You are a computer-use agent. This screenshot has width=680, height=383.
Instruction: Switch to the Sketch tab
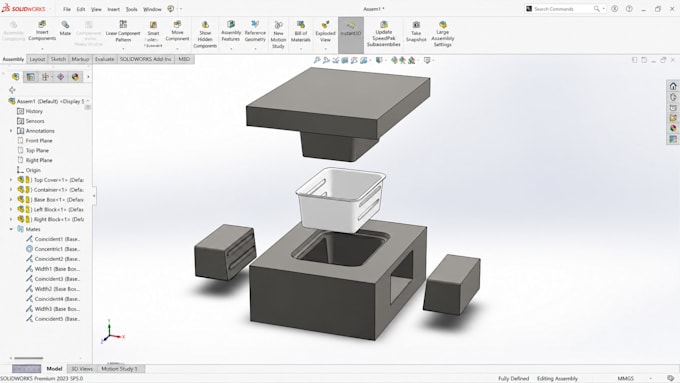[x=58, y=59]
